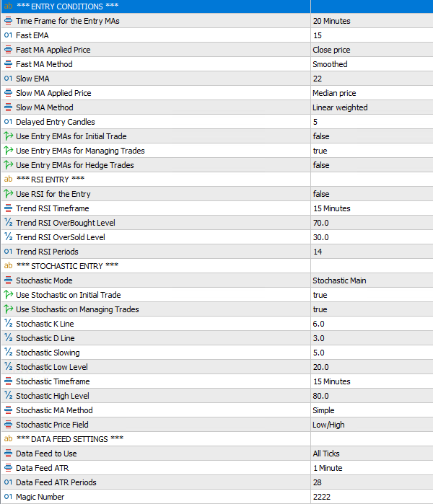
Task: Select the Stochastic D Line parameter name
Action: pyautogui.click(x=45, y=338)
